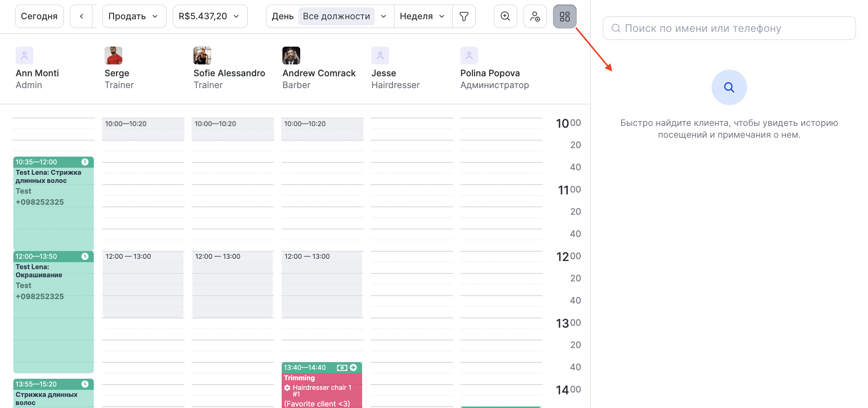Click the payment icon on Trimming appointment
The width and height of the screenshot is (868, 408).
pos(342,368)
